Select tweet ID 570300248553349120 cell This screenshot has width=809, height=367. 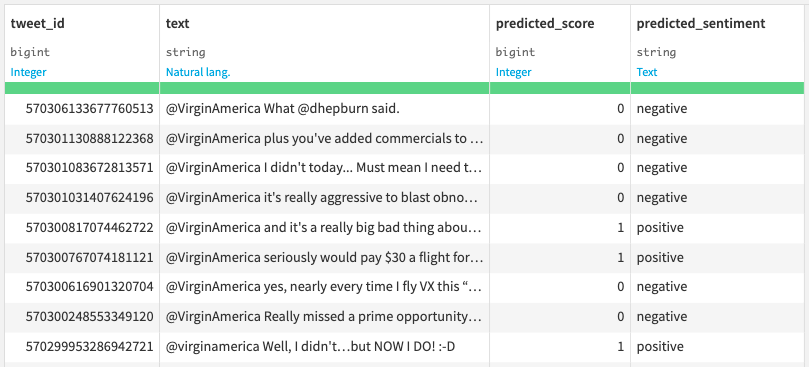pyautogui.click(x=83, y=316)
